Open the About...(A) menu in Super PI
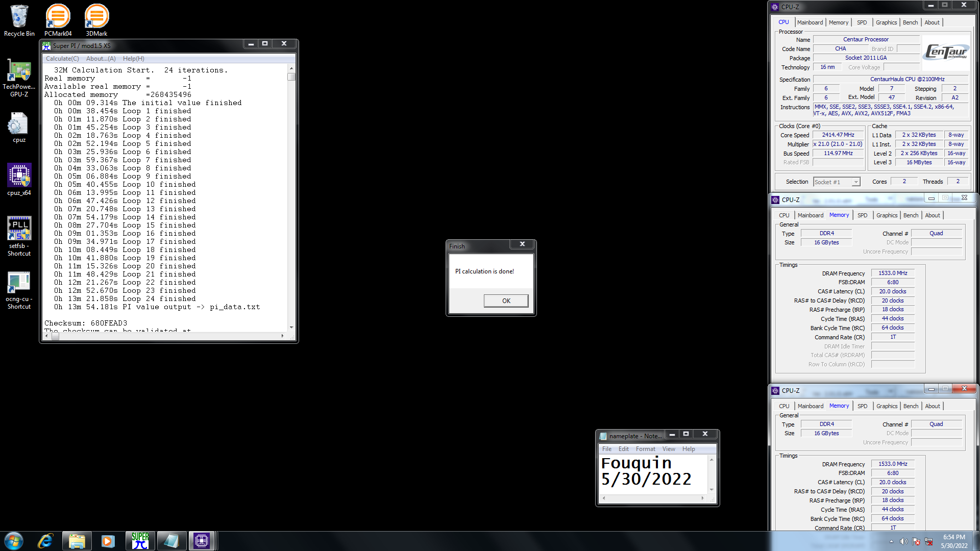 pos(101,59)
